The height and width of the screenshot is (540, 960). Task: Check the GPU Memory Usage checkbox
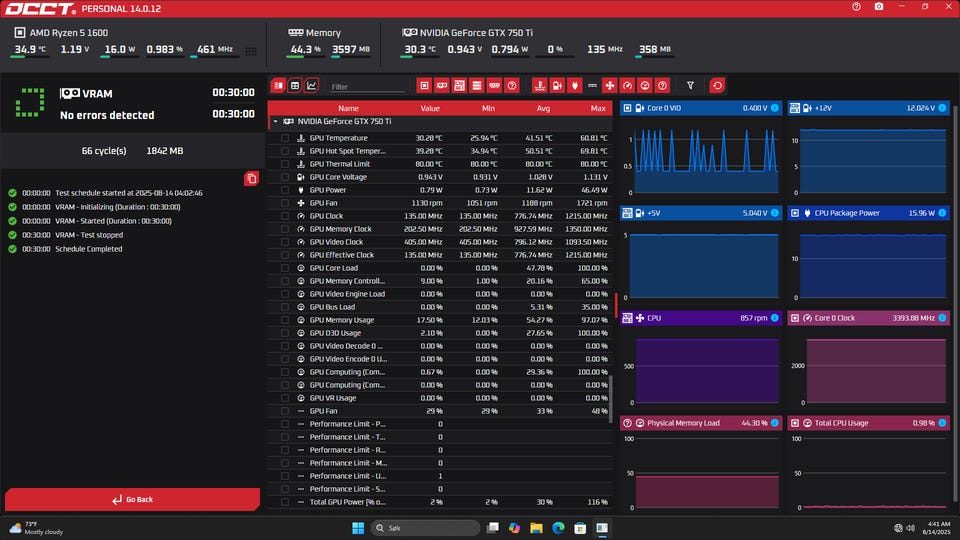(285, 320)
